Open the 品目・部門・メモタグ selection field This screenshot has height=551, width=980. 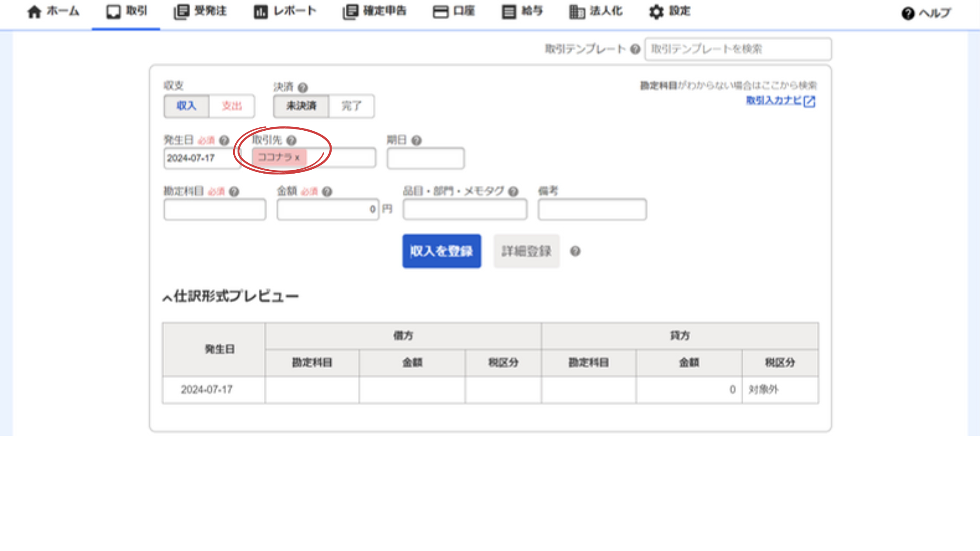[x=465, y=209]
